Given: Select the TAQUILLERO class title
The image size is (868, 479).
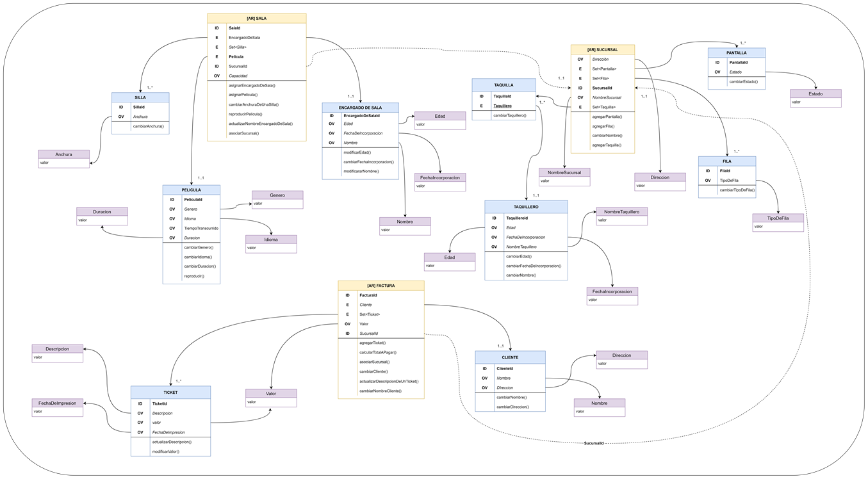Looking at the screenshot, I should pyautogui.click(x=526, y=206).
